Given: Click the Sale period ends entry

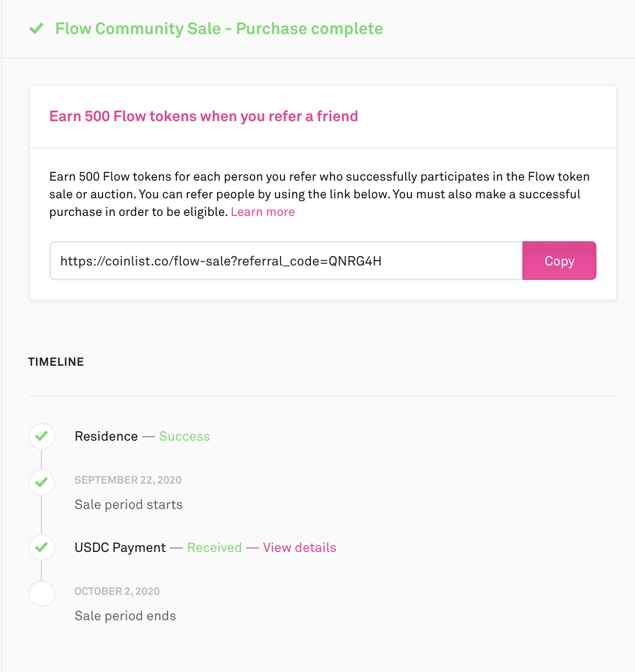Looking at the screenshot, I should click(125, 616).
